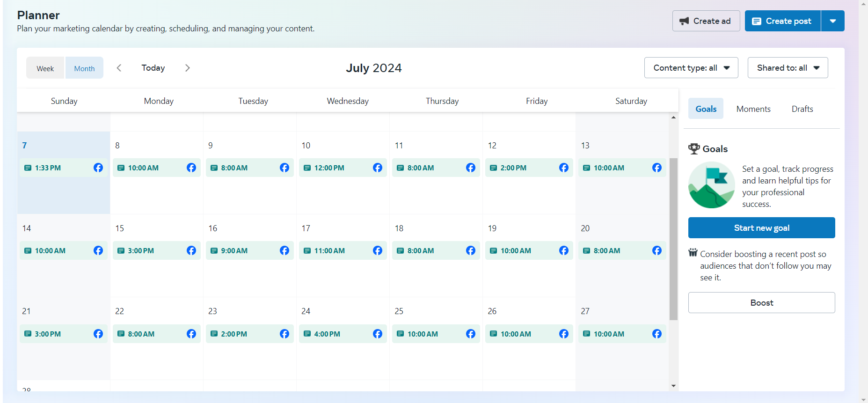Expand Create post dropdown arrow
The image size is (868, 403).
[x=833, y=21]
